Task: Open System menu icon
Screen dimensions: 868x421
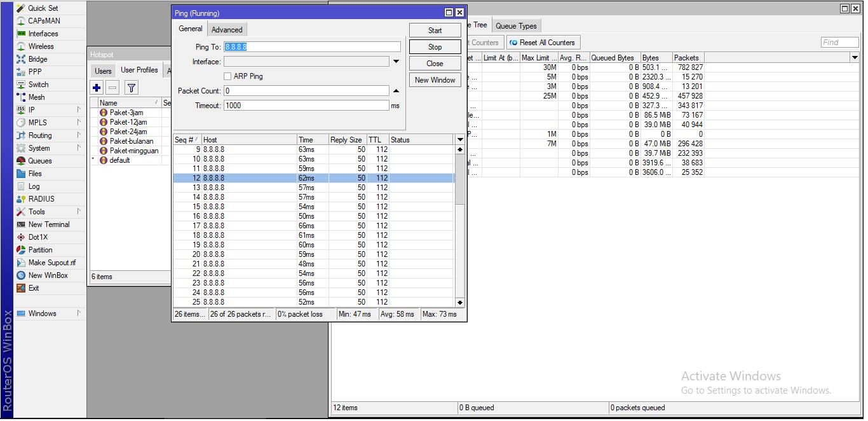Action: tap(22, 148)
